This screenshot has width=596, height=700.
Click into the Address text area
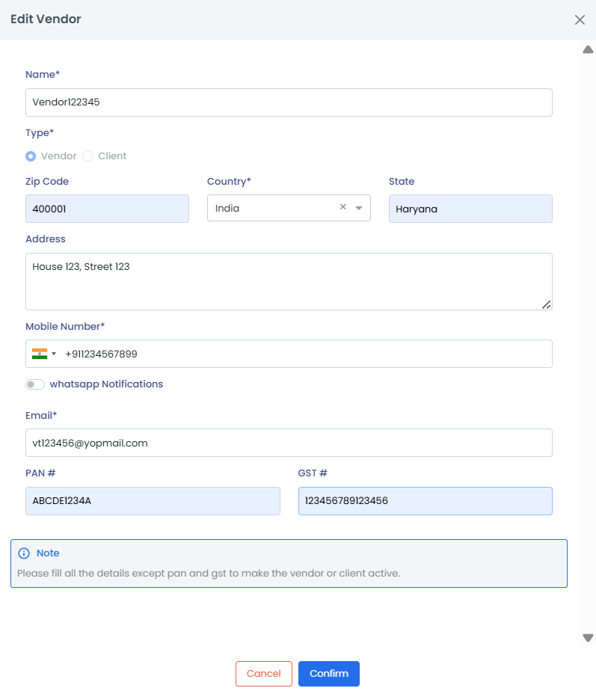tap(289, 281)
